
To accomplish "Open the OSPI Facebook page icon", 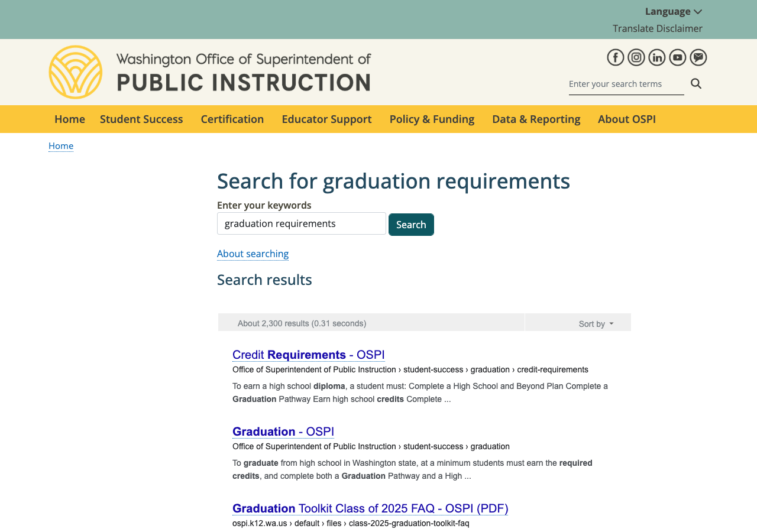I will pos(616,57).
